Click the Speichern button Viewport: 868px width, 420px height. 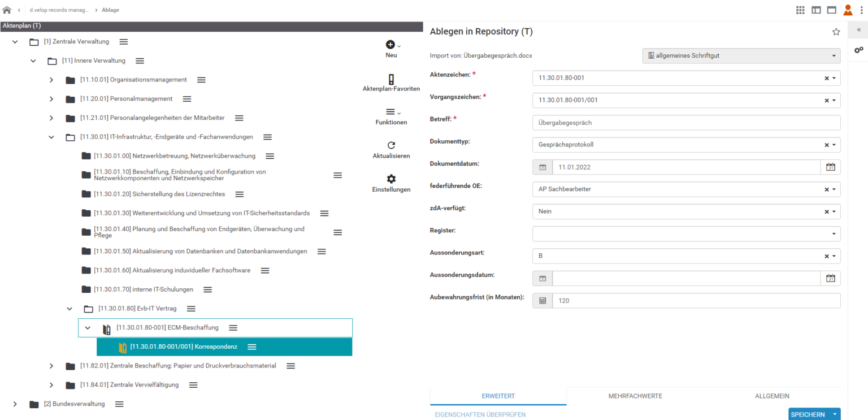point(808,414)
